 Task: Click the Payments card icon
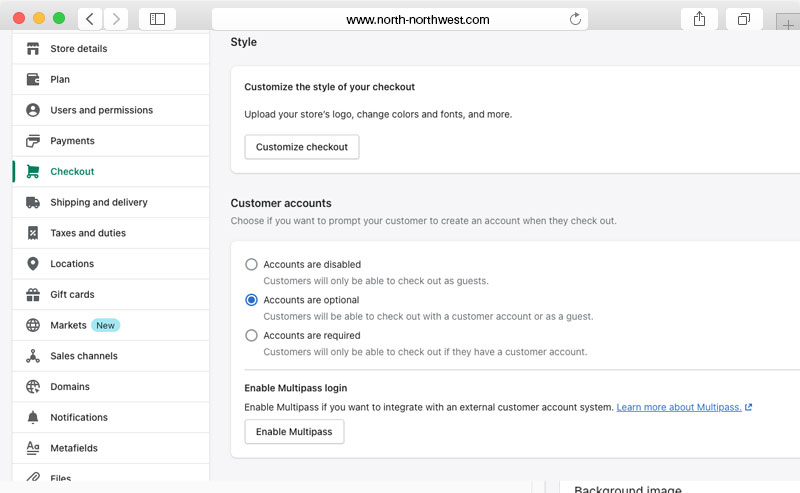[x=33, y=141]
